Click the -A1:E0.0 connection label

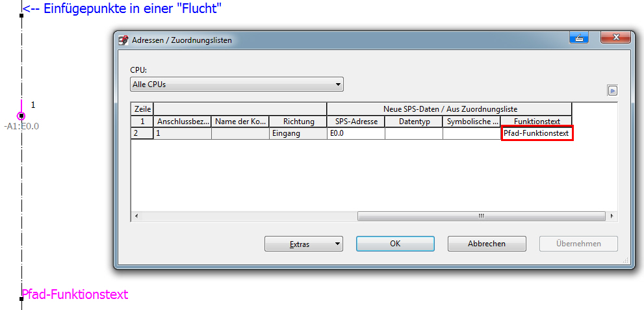(21, 127)
